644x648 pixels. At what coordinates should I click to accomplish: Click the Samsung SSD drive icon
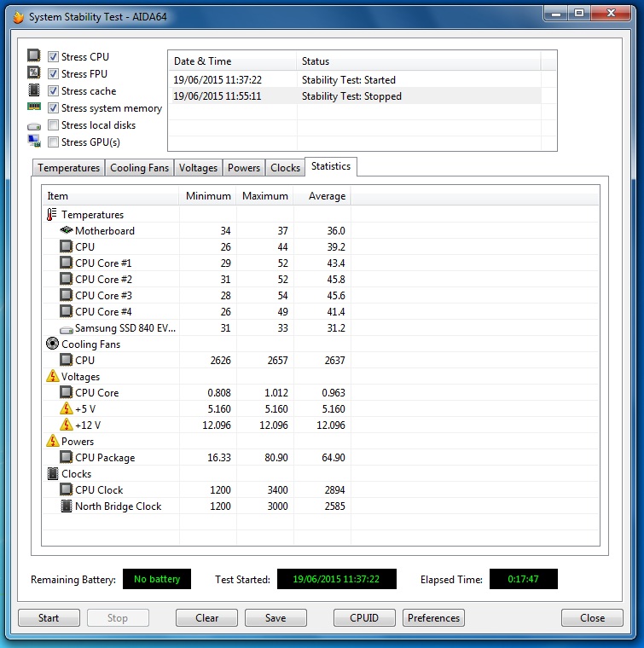pyautogui.click(x=66, y=328)
